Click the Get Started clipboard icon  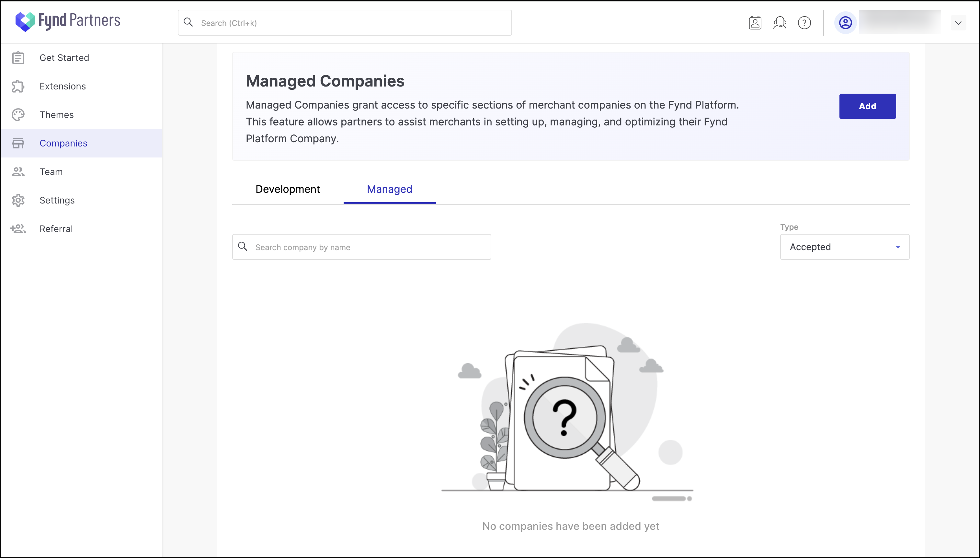pos(18,58)
